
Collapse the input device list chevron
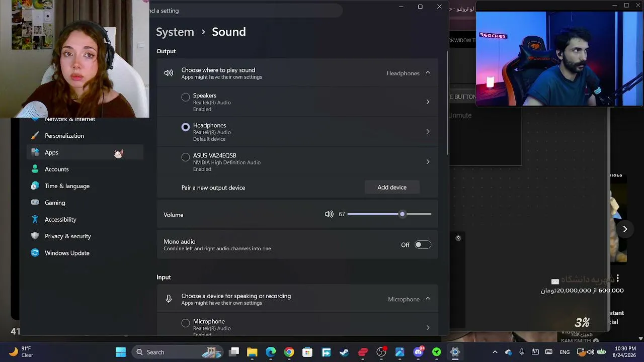pos(428,299)
